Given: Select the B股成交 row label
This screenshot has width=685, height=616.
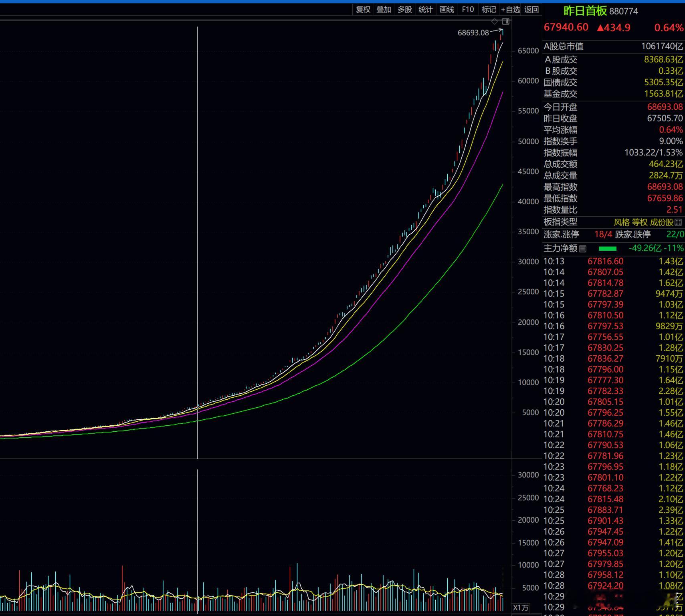Looking at the screenshot, I should pos(561,71).
